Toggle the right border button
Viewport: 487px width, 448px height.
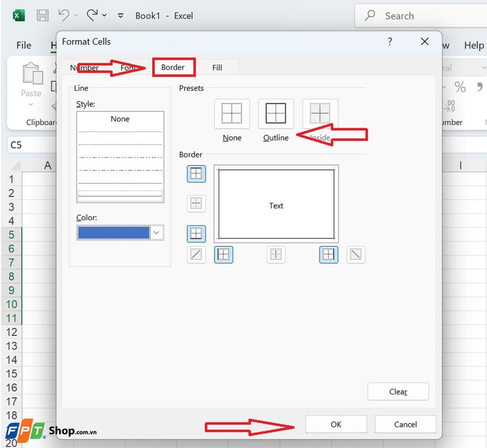[x=329, y=254]
